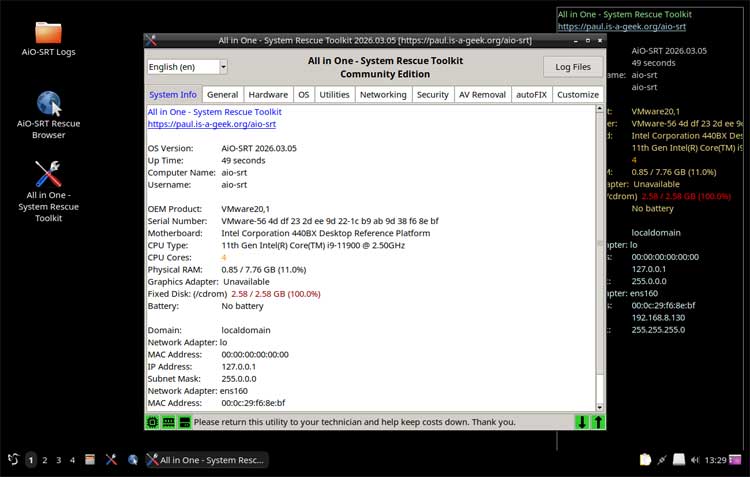
Task: Open the clipboard tray icon
Action: (645, 460)
